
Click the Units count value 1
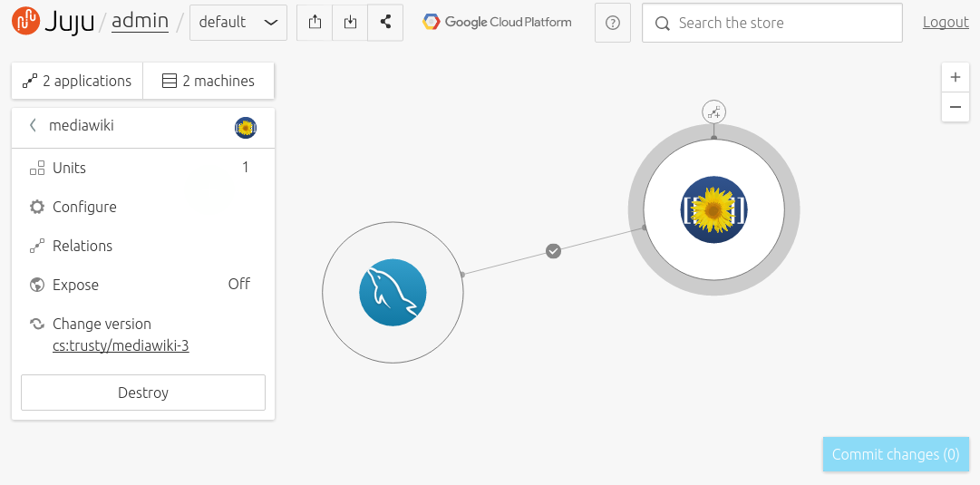click(x=245, y=167)
